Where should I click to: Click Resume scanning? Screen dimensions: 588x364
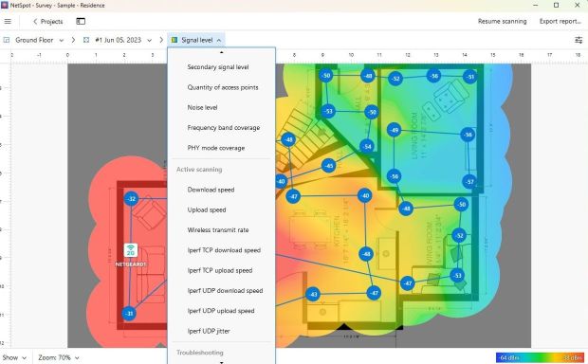502,22
